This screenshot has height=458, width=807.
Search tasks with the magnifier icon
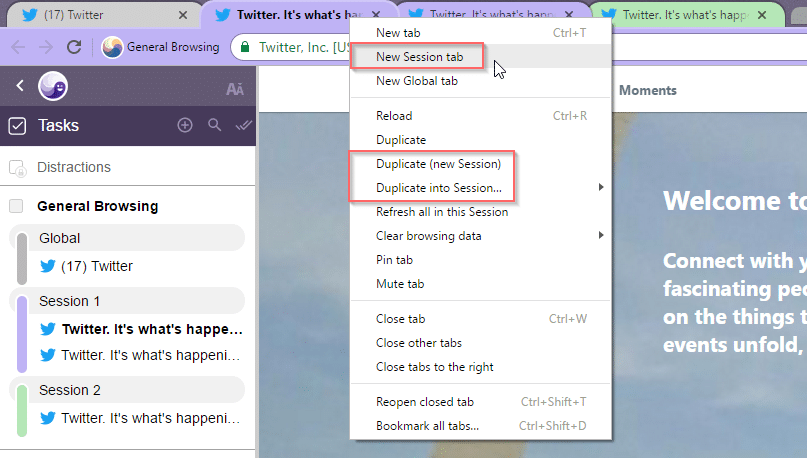(x=215, y=125)
